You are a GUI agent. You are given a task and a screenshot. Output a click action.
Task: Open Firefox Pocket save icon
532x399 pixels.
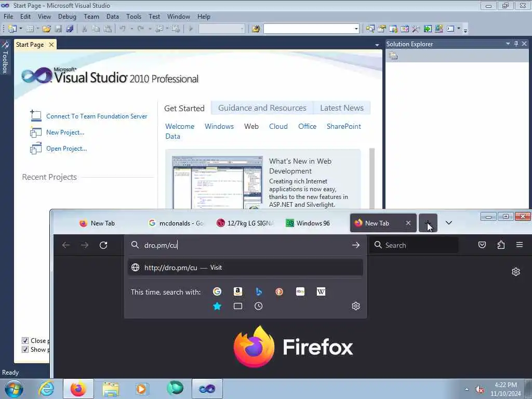[482, 245]
